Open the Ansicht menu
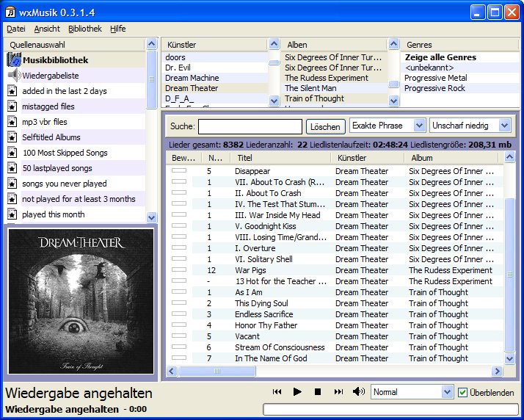524x420 pixels. [x=47, y=29]
